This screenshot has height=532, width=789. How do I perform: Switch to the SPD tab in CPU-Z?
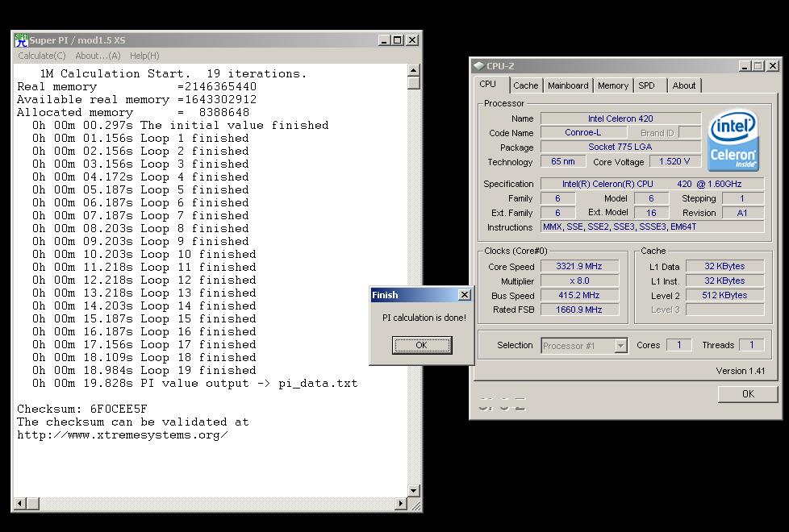[646, 85]
